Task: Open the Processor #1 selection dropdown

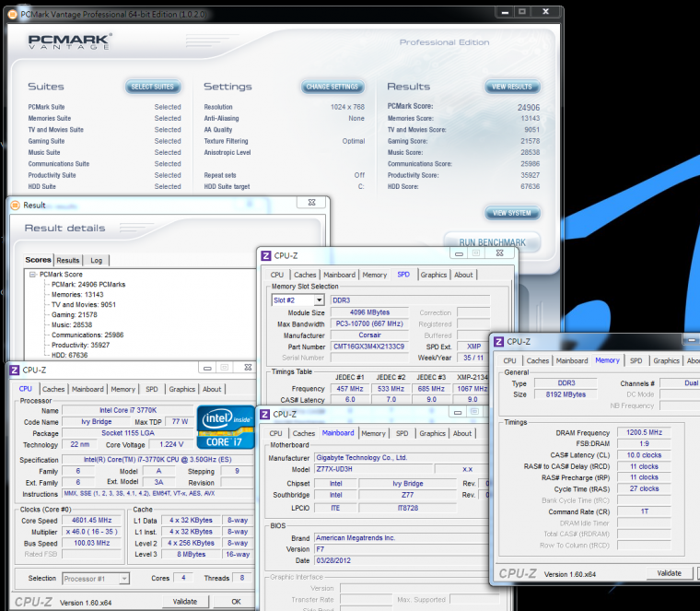Action: [123, 579]
